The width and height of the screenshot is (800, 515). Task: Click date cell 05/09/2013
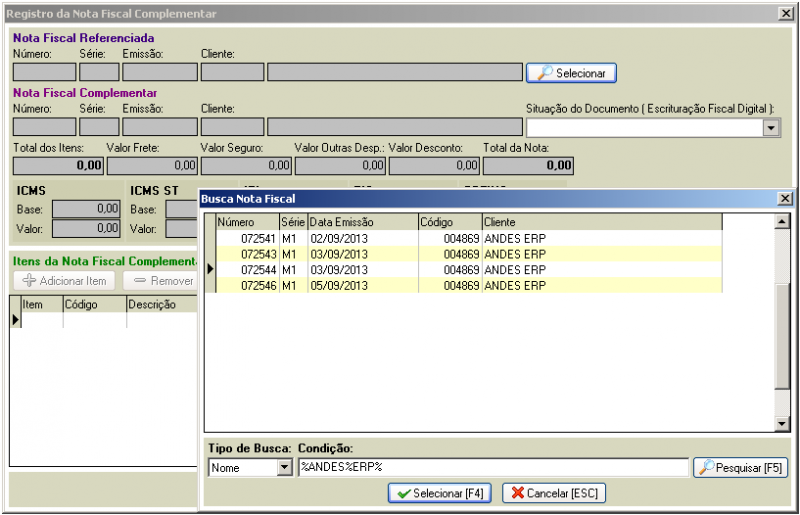coord(363,285)
